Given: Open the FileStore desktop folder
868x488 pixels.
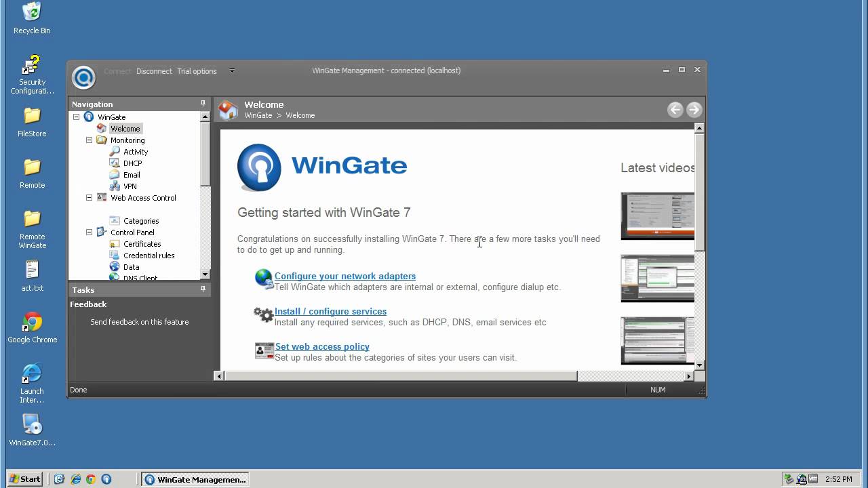Looking at the screenshot, I should coord(32,122).
